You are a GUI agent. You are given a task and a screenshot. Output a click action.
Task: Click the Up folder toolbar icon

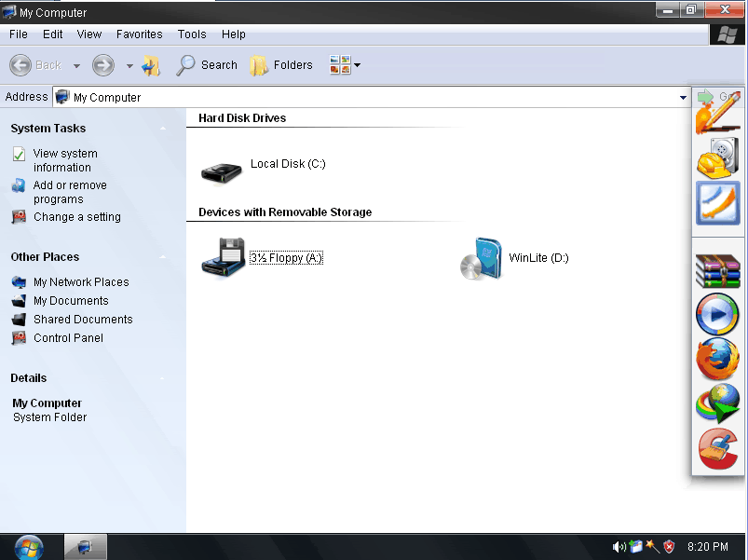(151, 65)
